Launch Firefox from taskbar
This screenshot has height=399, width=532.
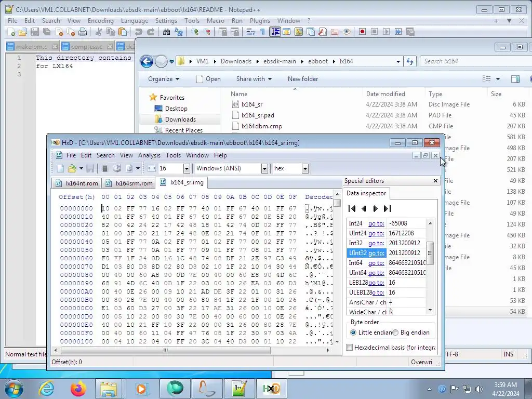click(x=78, y=389)
